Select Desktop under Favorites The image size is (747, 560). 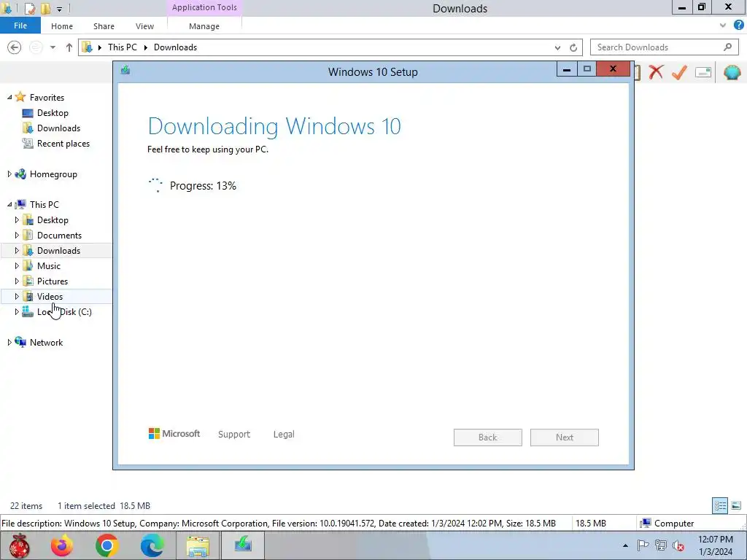pos(53,113)
